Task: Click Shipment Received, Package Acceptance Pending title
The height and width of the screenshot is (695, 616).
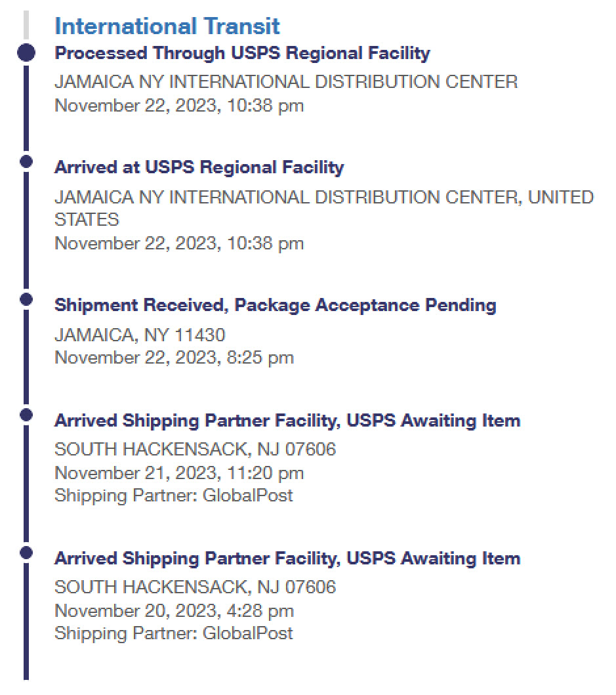Action: [x=276, y=305]
